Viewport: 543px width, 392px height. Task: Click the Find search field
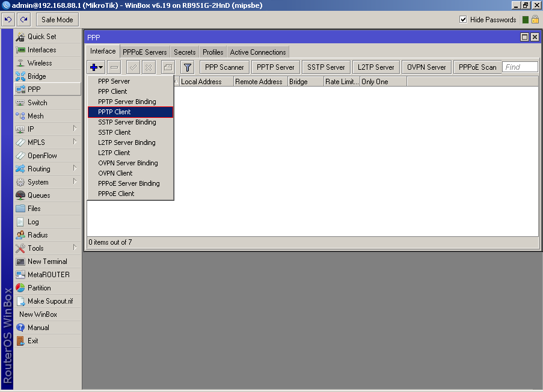pyautogui.click(x=520, y=67)
